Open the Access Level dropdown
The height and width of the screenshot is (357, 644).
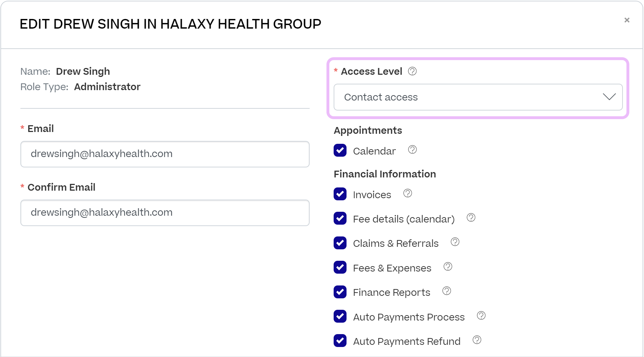[x=478, y=97]
